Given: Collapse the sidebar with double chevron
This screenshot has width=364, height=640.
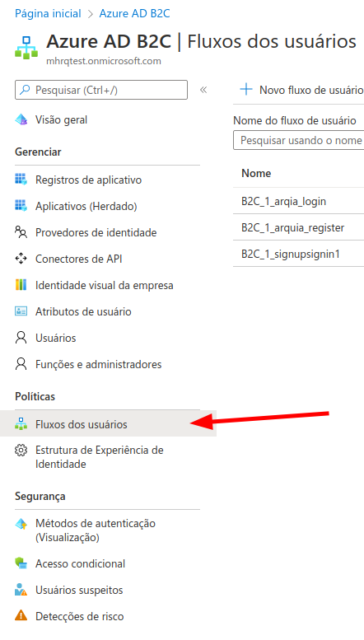Looking at the screenshot, I should [x=203, y=90].
